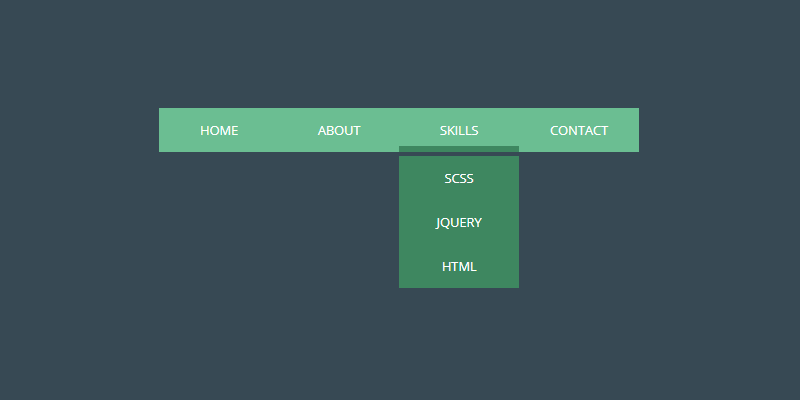Click the ABOUT link text
The image size is (800, 400).
[x=339, y=130]
